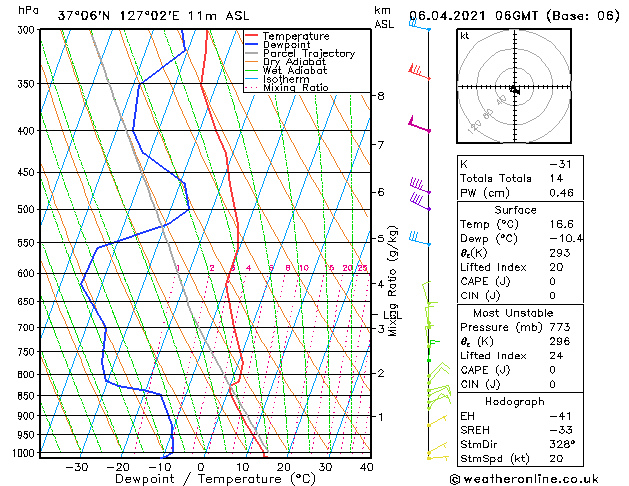Click the 500 hPa pressure label
Screen dimensions: 629x486
coord(28,209)
